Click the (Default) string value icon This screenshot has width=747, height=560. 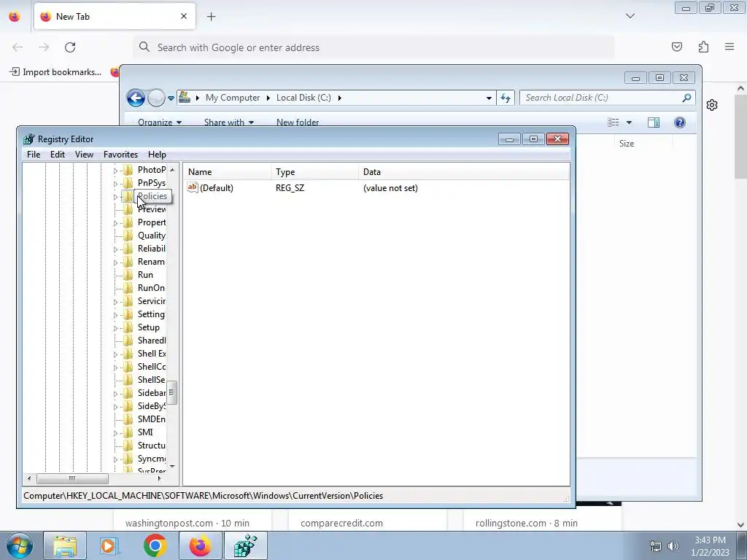click(x=193, y=187)
